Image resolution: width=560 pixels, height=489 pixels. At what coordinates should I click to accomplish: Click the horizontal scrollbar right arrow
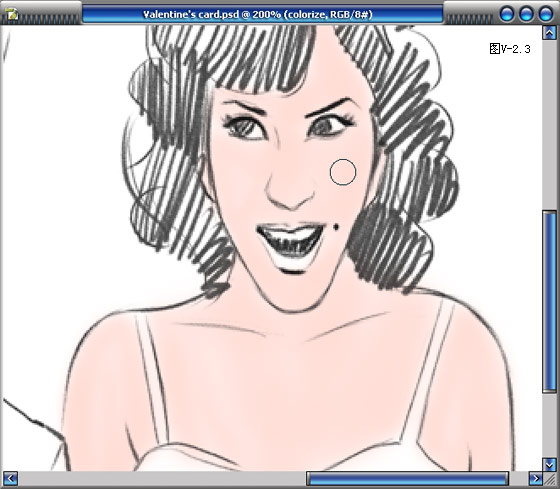[535, 478]
